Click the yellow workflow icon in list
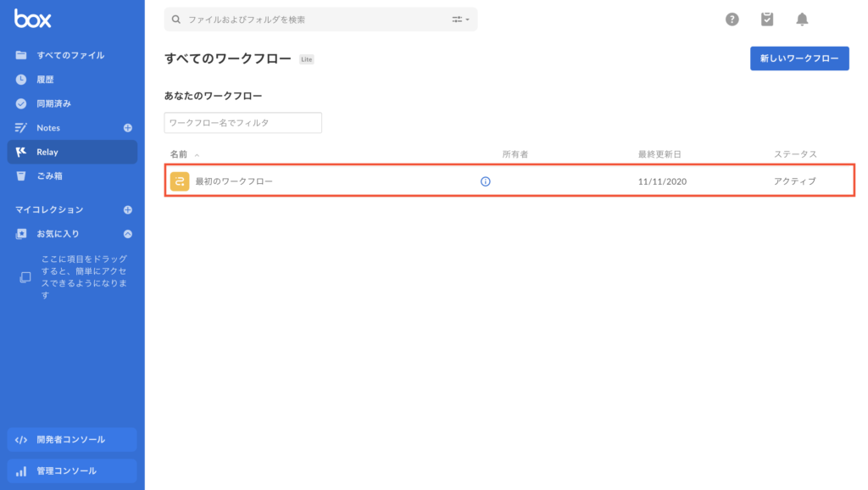 pos(180,181)
